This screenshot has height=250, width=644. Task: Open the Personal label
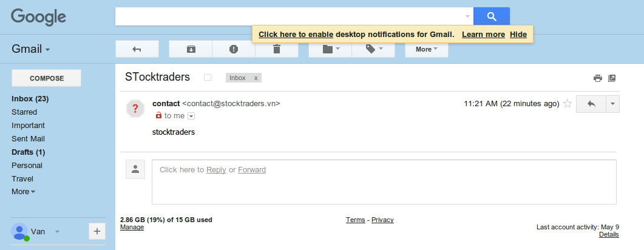coord(27,166)
